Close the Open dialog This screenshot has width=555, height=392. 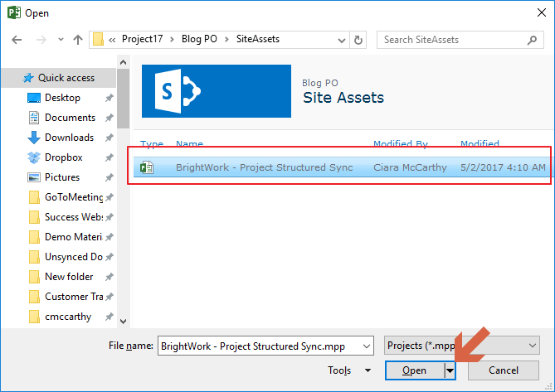[x=541, y=12]
